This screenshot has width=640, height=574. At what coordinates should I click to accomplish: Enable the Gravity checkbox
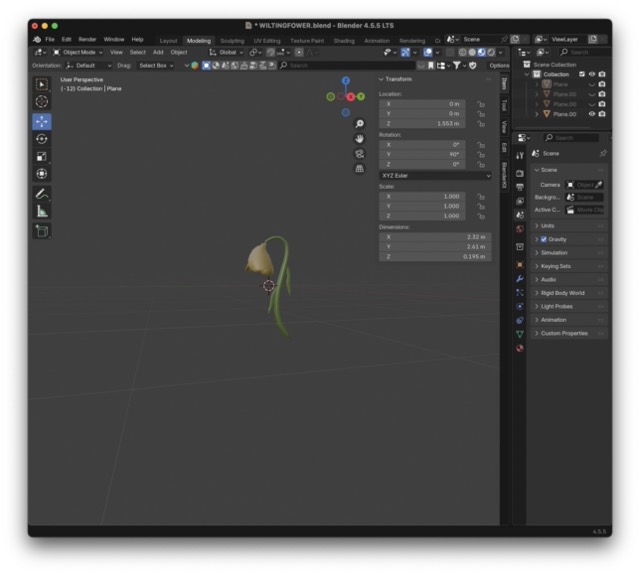pos(544,239)
